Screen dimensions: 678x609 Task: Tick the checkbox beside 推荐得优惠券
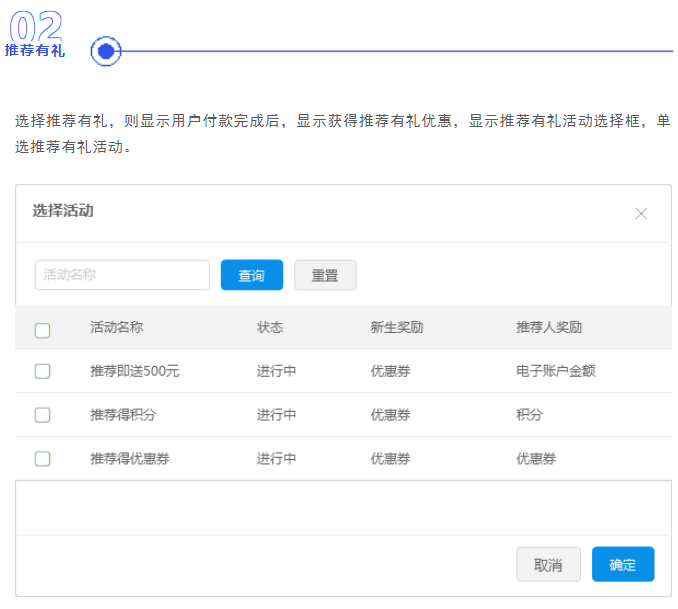point(42,459)
